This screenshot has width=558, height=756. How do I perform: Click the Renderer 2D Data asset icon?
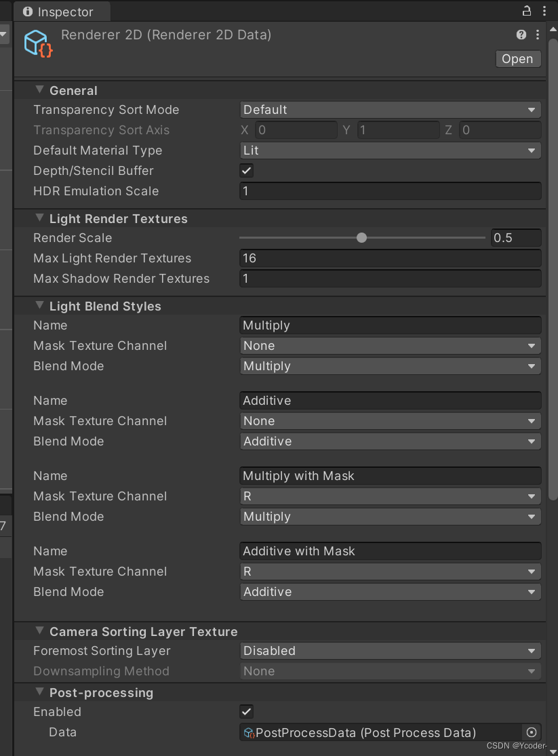tap(37, 43)
